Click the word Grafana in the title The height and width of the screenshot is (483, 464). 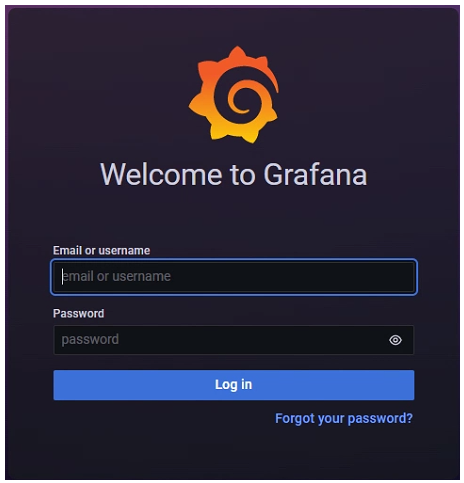tap(315, 174)
